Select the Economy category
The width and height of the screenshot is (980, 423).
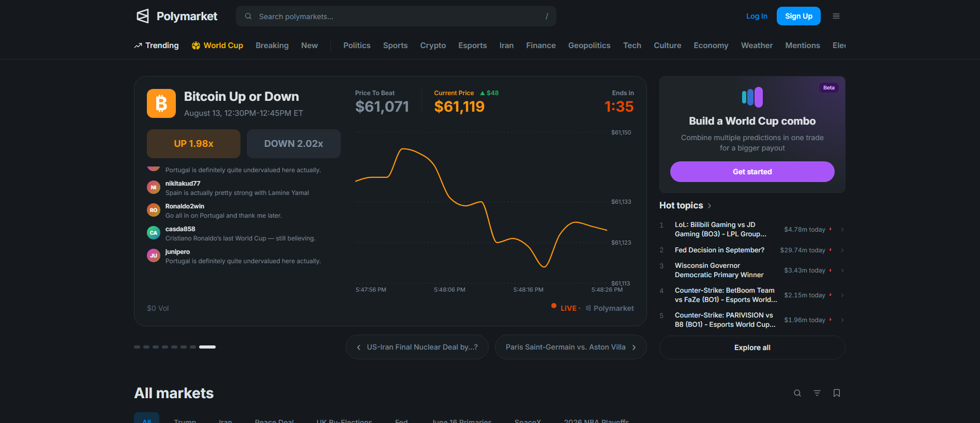pos(711,46)
